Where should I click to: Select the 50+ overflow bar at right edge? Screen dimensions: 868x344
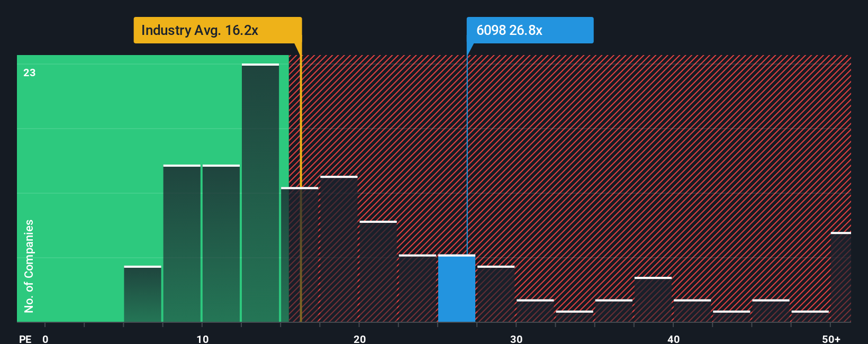pyautogui.click(x=841, y=277)
